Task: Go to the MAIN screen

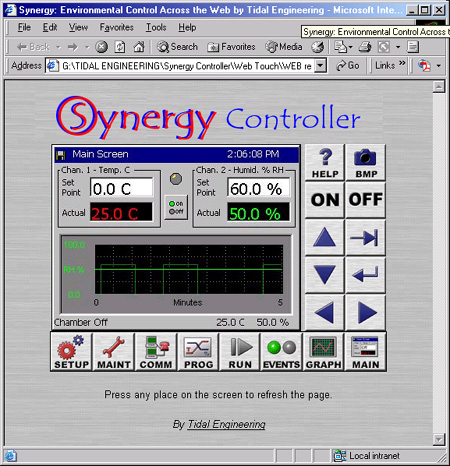Action: (x=365, y=352)
